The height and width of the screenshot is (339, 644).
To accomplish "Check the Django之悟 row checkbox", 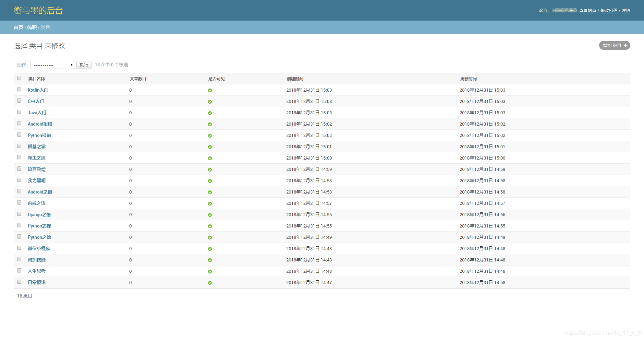I will pyautogui.click(x=19, y=214).
